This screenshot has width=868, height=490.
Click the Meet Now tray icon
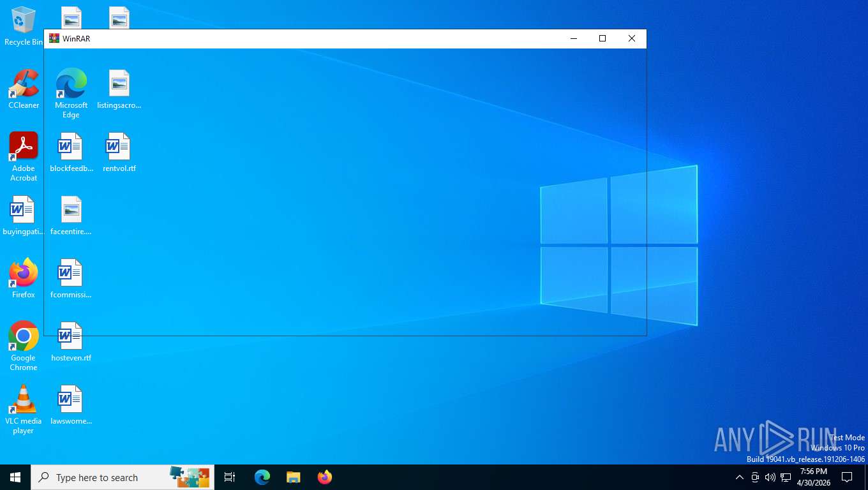755,477
